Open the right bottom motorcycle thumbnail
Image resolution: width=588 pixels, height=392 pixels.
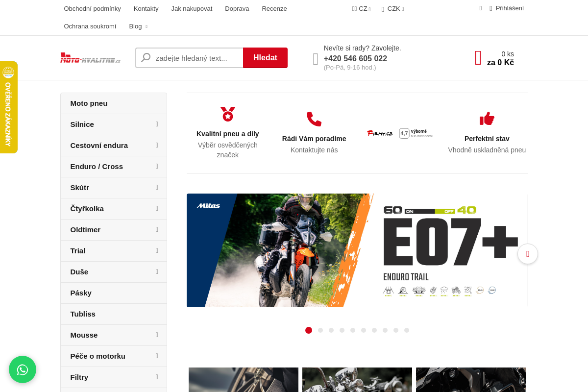click(x=471, y=380)
